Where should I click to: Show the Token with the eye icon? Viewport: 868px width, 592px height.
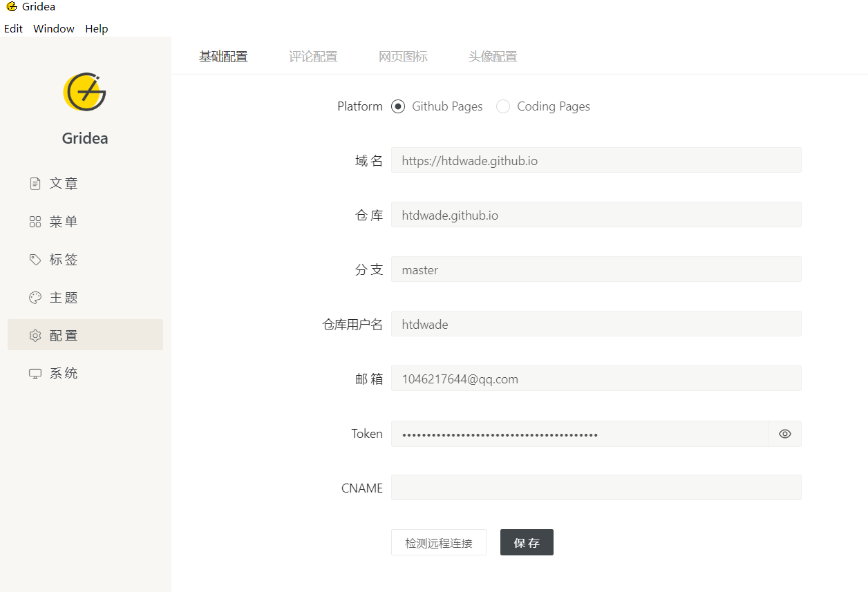pyautogui.click(x=785, y=434)
